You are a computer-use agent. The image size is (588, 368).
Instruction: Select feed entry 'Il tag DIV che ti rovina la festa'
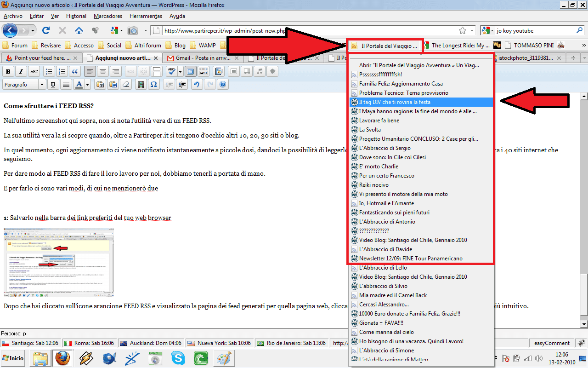(x=421, y=102)
